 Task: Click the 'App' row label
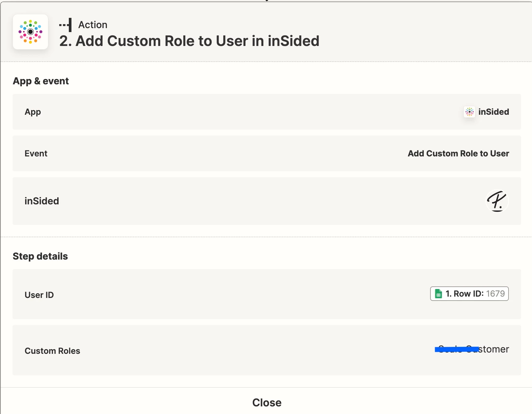(33, 112)
